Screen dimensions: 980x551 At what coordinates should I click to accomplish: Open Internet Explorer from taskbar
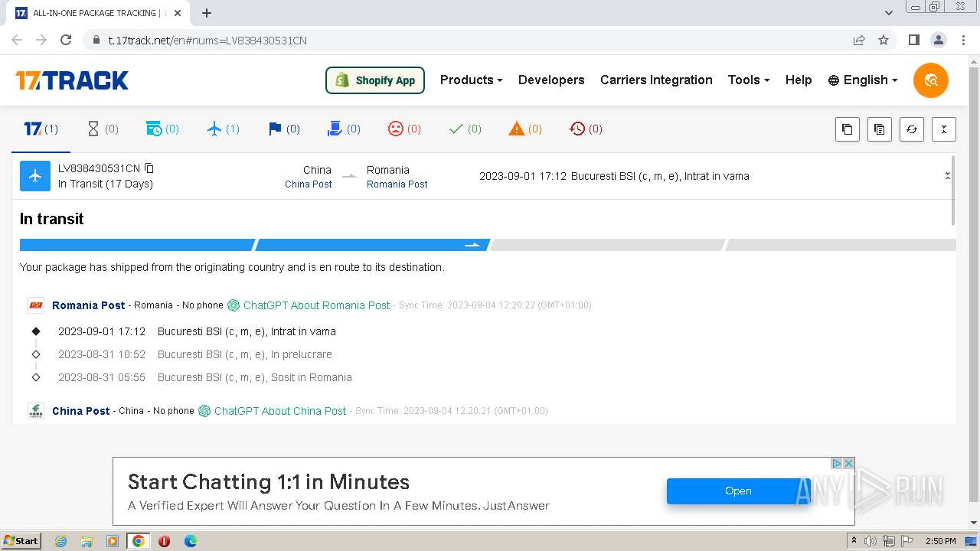tap(61, 541)
